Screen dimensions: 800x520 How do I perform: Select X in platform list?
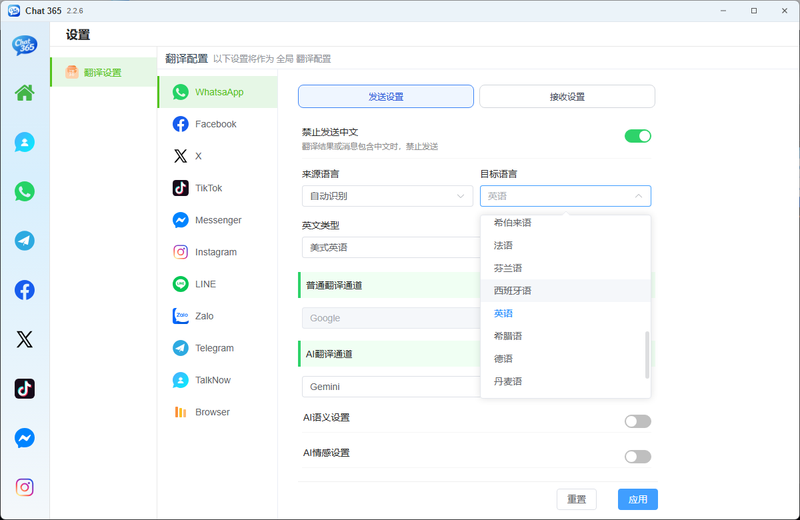coord(218,156)
